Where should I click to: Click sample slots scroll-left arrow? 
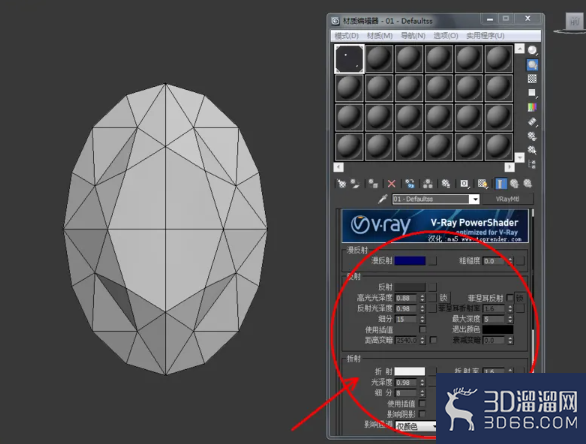click(339, 167)
